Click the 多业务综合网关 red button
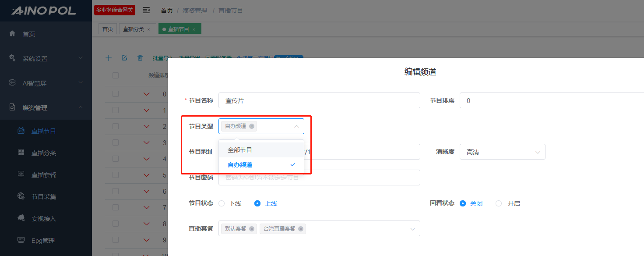Screen dimensions: 644x256 [115, 10]
